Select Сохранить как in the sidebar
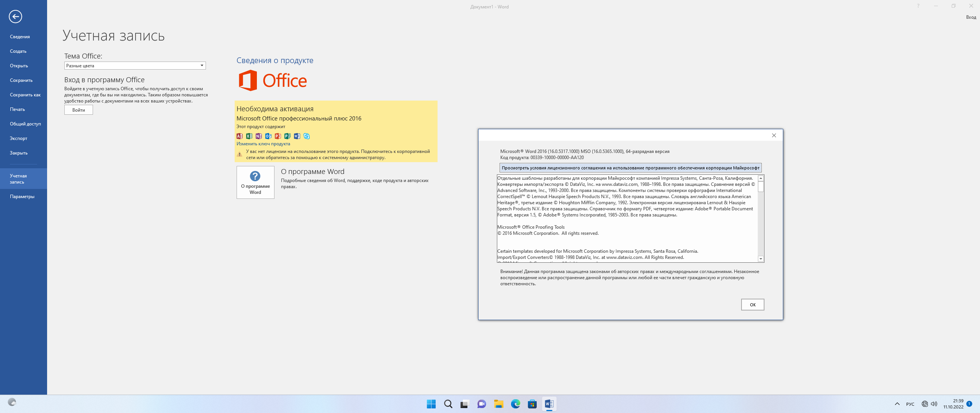The width and height of the screenshot is (980, 413). point(25,95)
